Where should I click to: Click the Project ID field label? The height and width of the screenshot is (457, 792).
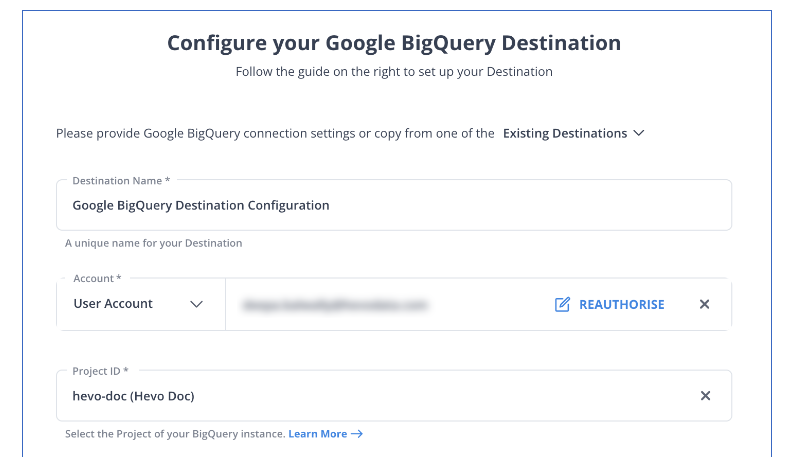[x=100, y=371]
